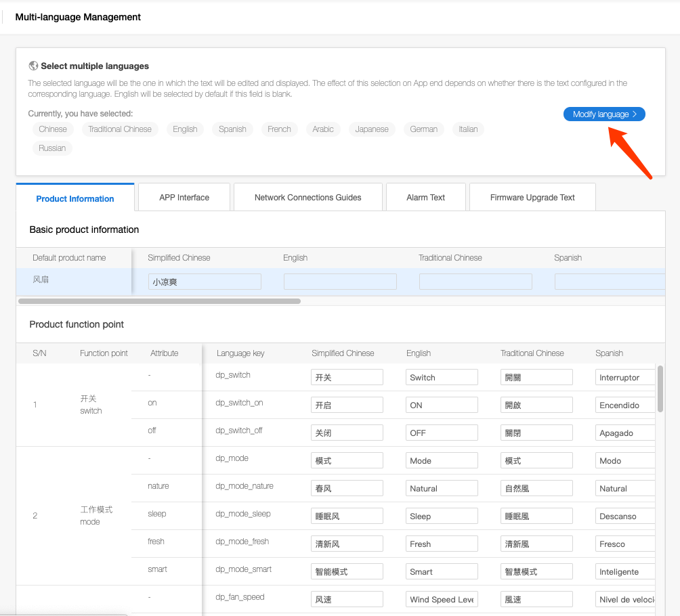
Task: Select the Alarm Text tab
Action: point(425,198)
